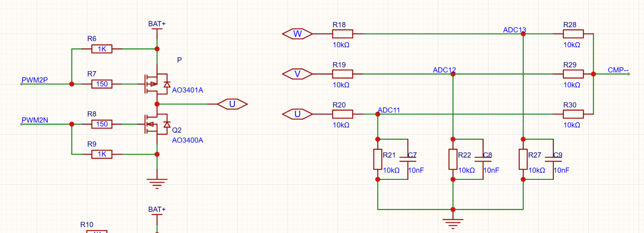Click the U net port on the MOSFET output
This screenshot has width=644, height=233.
[x=232, y=104]
